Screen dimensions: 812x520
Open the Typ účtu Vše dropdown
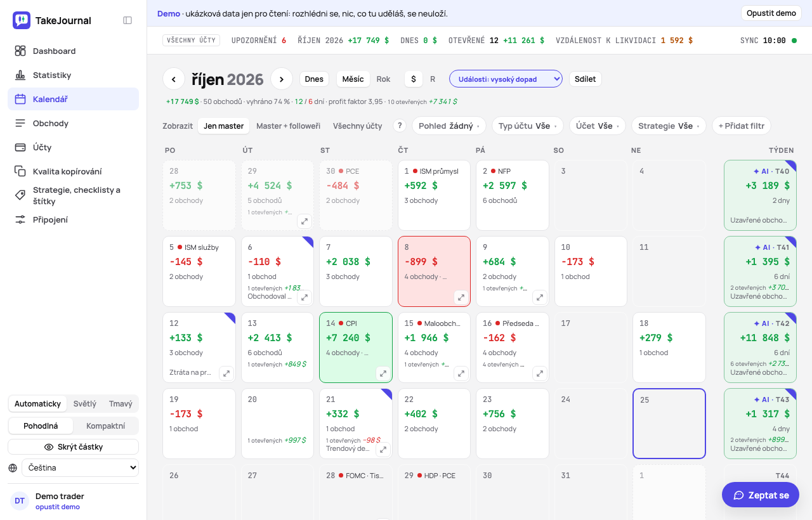click(528, 126)
